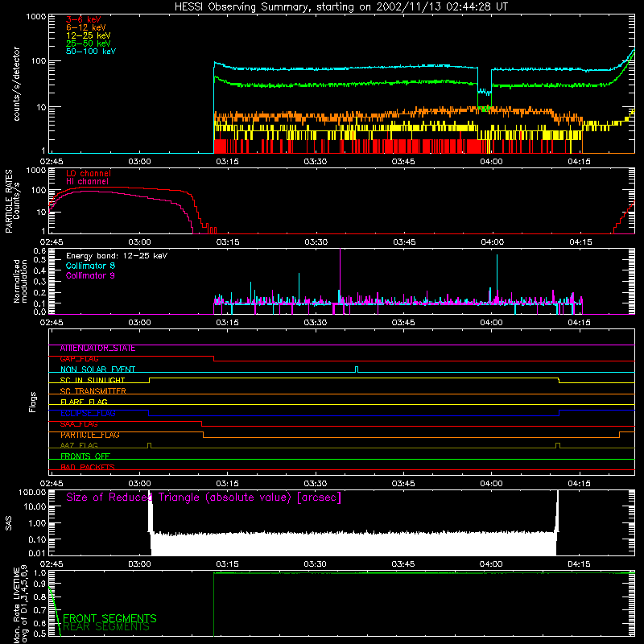Click the Flags panel axis label
Screen dimensions: 644x644
point(33,402)
